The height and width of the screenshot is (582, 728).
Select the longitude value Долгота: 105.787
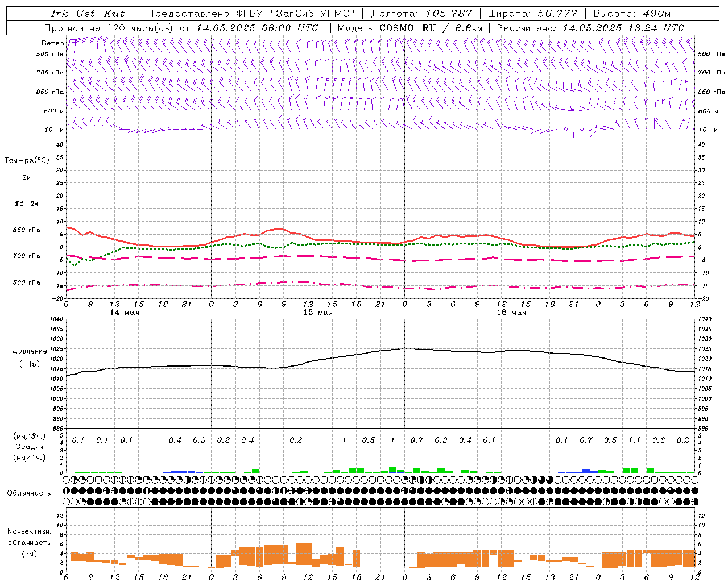pyautogui.click(x=421, y=14)
